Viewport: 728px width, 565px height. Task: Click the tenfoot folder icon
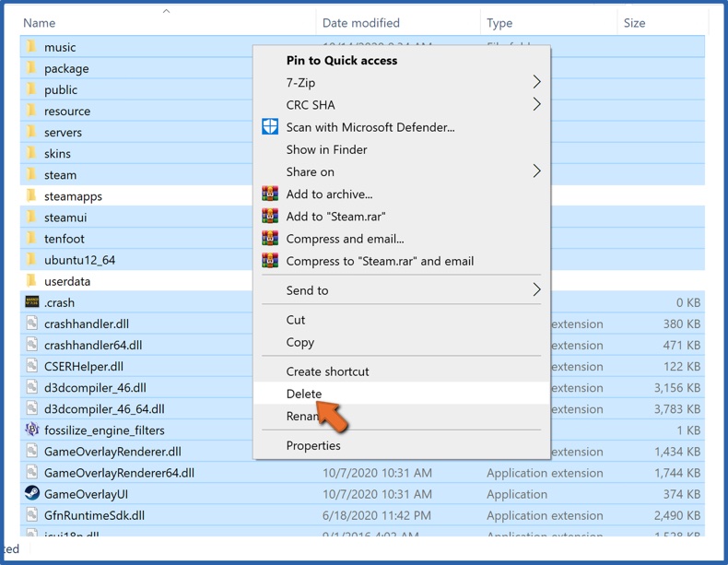(31, 238)
